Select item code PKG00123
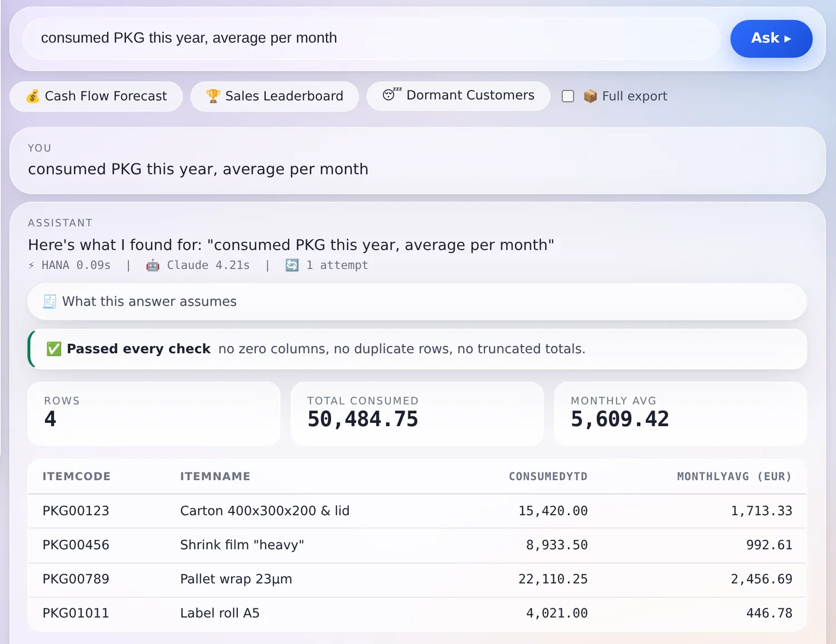The image size is (836, 644). click(x=76, y=511)
